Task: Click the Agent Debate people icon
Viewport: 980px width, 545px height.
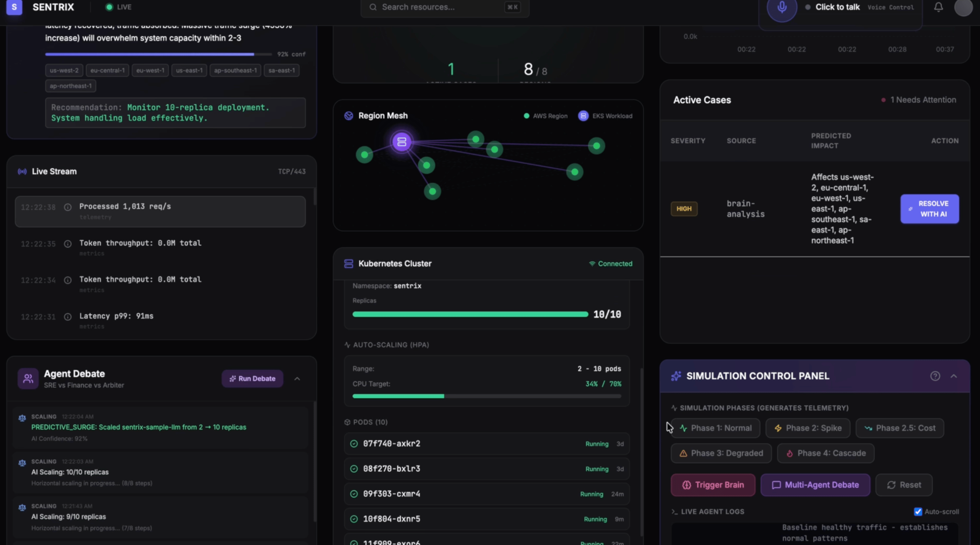Action: pos(28,378)
